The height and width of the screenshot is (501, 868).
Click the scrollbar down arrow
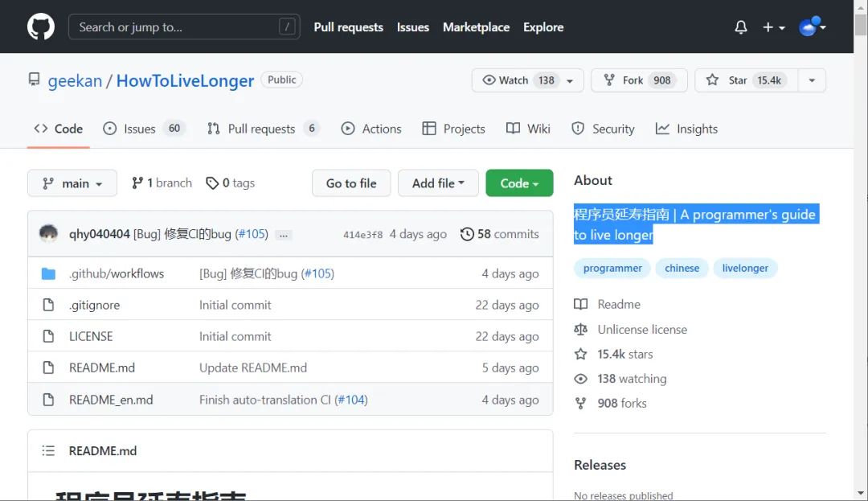pyautogui.click(x=861, y=493)
